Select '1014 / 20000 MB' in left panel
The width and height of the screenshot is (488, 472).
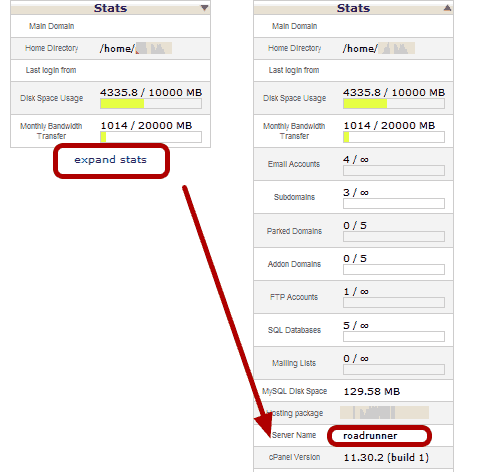point(146,125)
